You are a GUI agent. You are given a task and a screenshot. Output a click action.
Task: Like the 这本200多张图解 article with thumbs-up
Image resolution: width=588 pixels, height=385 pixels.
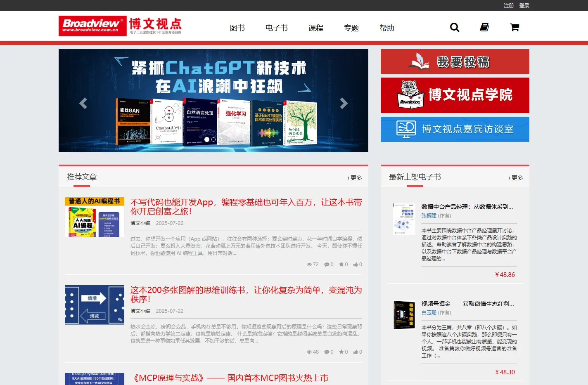[x=356, y=352]
